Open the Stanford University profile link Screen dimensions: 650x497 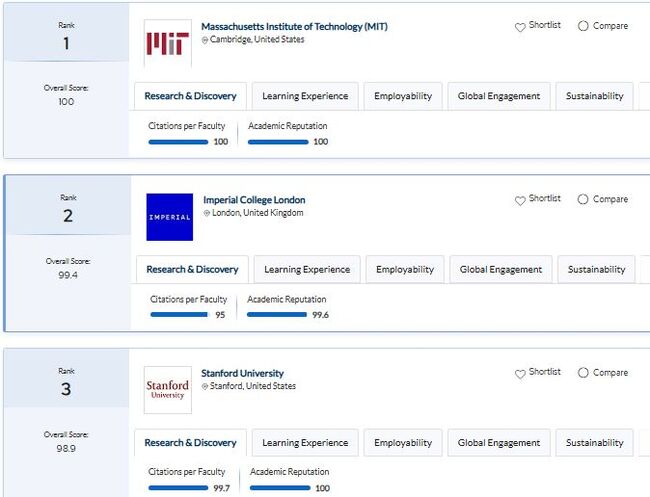tap(242, 373)
